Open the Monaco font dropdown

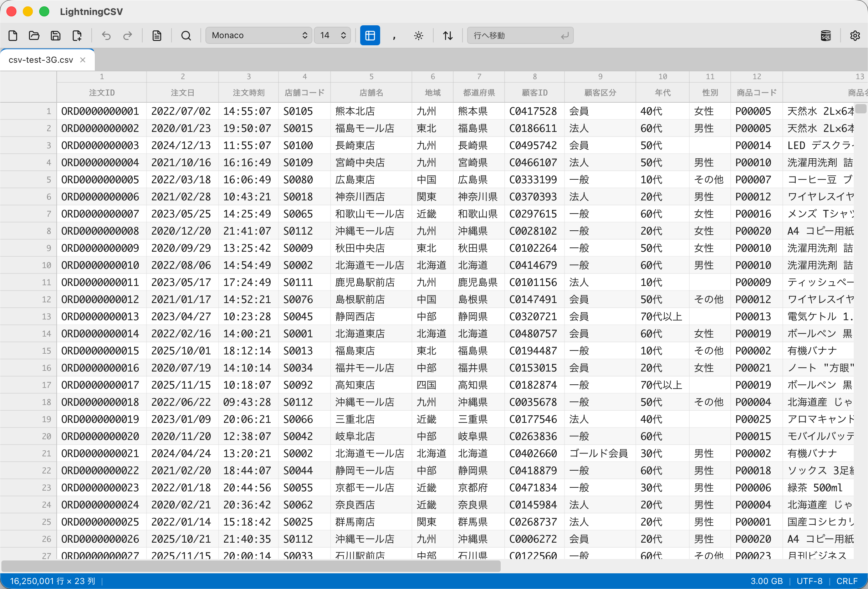point(259,36)
